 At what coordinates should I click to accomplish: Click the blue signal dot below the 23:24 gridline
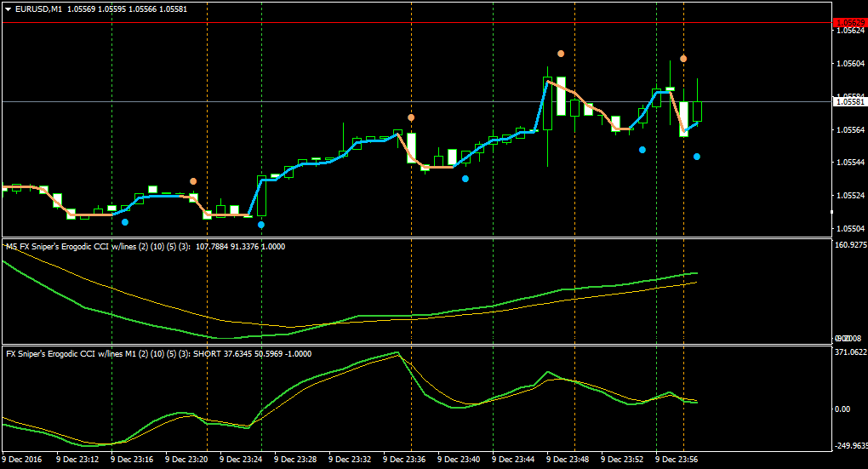click(261, 225)
